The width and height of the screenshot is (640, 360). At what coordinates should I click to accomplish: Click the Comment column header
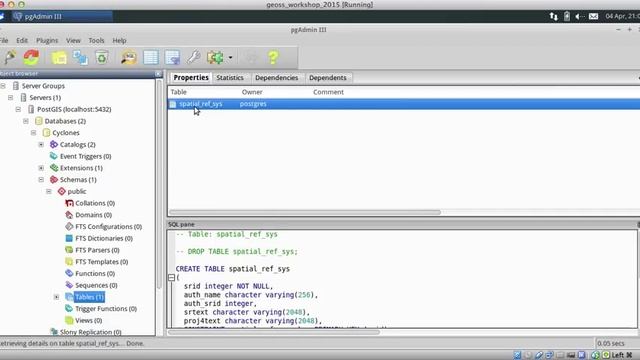point(328,92)
